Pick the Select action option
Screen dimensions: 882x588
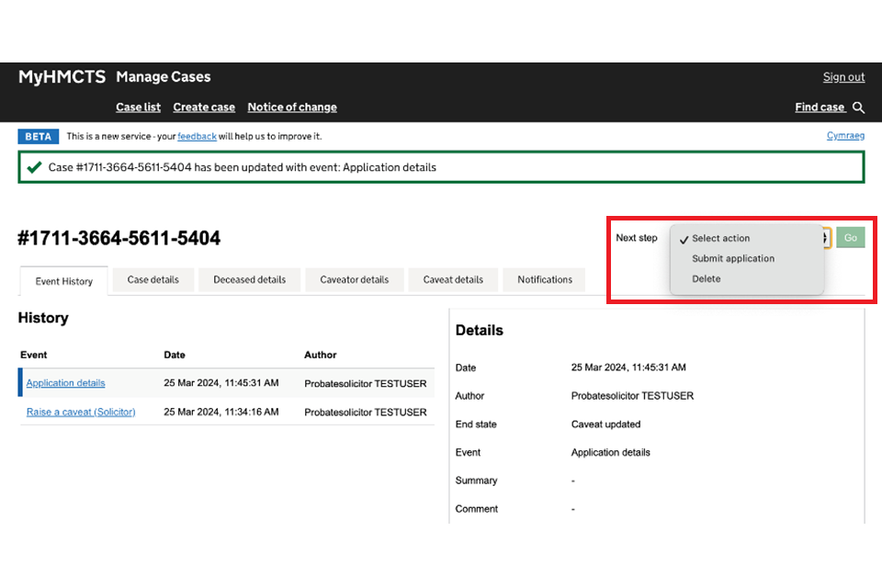click(x=720, y=238)
